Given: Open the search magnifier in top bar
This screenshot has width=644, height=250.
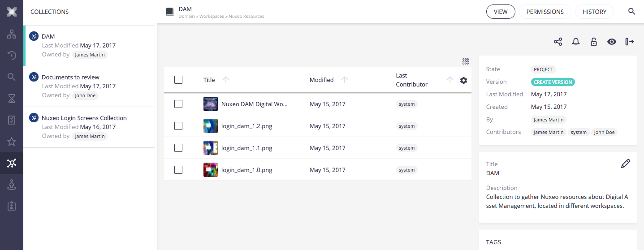Looking at the screenshot, I should pyautogui.click(x=632, y=12).
